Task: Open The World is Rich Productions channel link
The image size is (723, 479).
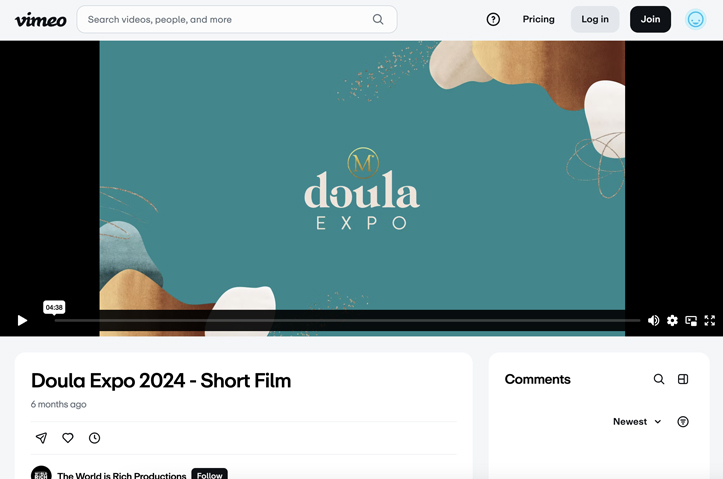Action: coord(122,475)
